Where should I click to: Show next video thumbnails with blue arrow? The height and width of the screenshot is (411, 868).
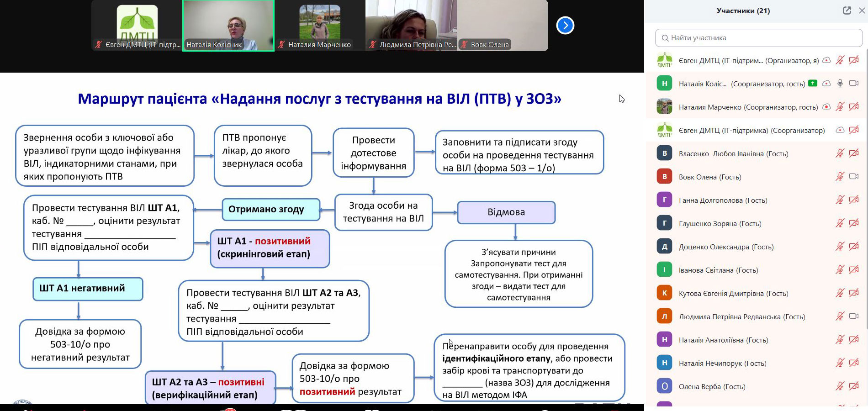click(x=565, y=25)
